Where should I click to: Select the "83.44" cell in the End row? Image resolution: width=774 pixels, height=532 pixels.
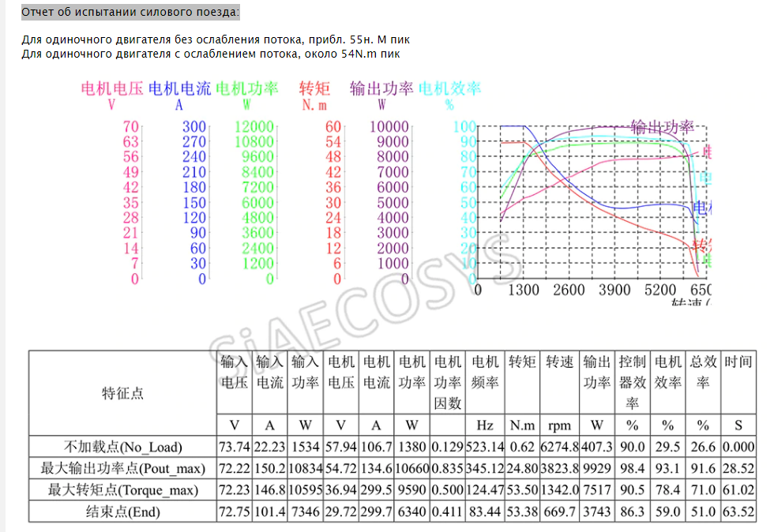click(x=485, y=511)
